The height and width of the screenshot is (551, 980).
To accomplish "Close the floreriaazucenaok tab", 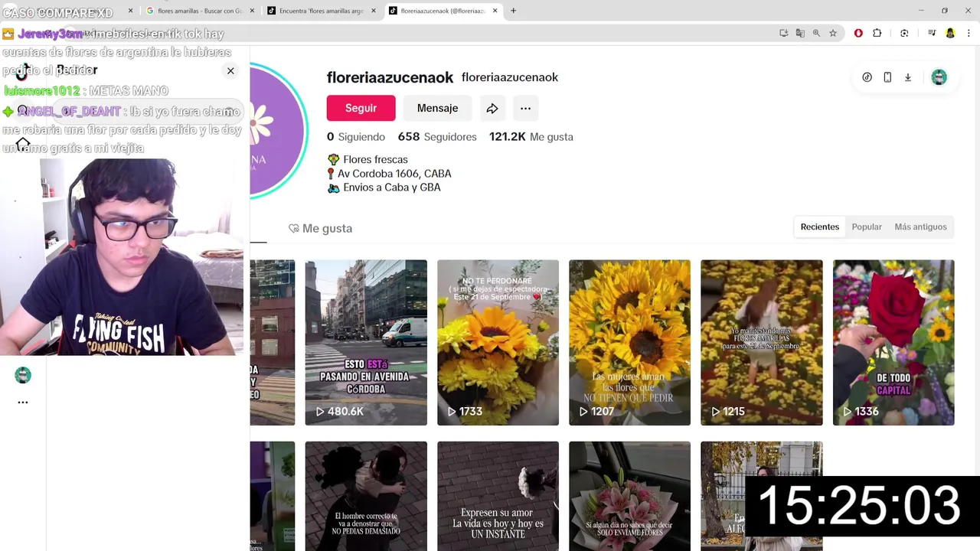I will pyautogui.click(x=495, y=11).
